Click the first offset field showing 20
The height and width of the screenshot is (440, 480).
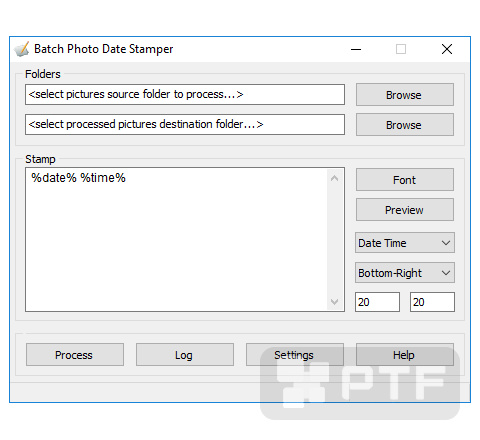[x=377, y=302]
